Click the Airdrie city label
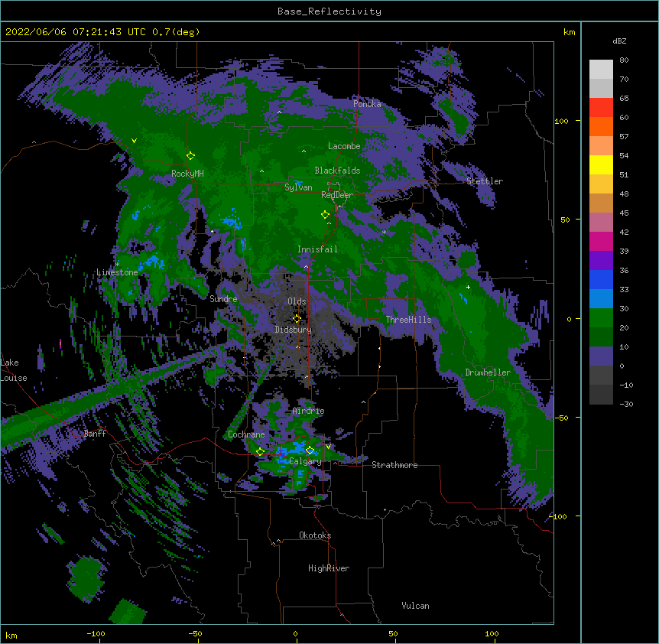Viewport: 659px width, 644px height. (x=308, y=411)
